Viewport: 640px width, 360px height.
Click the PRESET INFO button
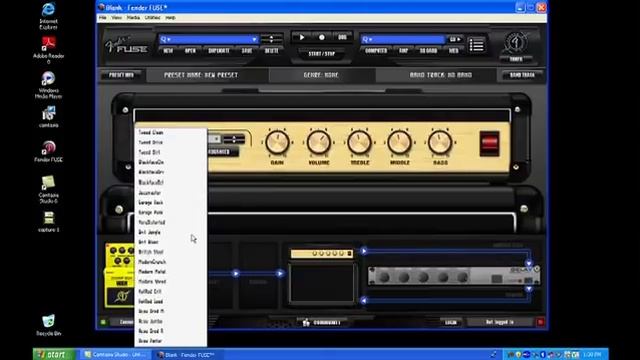(x=121, y=75)
